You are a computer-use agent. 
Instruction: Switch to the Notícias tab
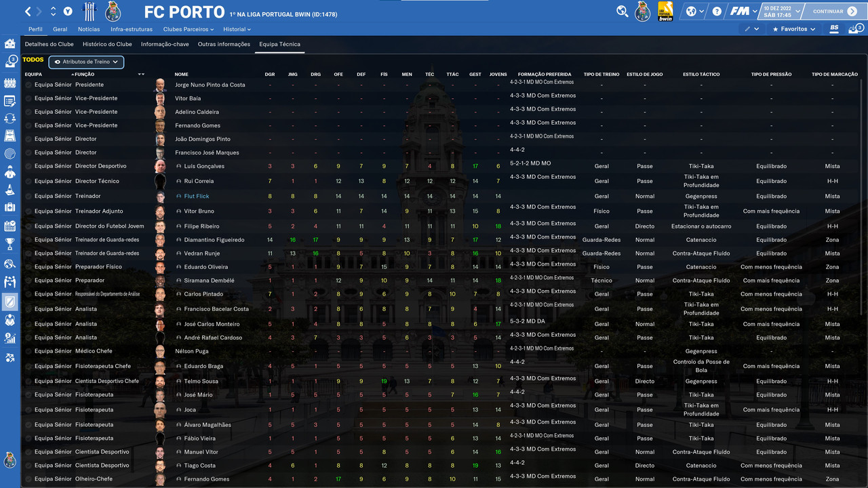click(x=89, y=29)
